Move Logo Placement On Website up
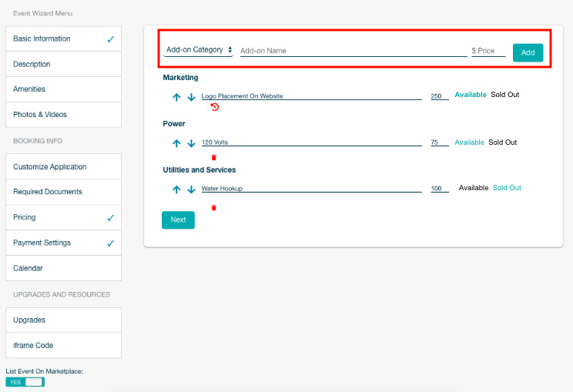 tap(176, 97)
